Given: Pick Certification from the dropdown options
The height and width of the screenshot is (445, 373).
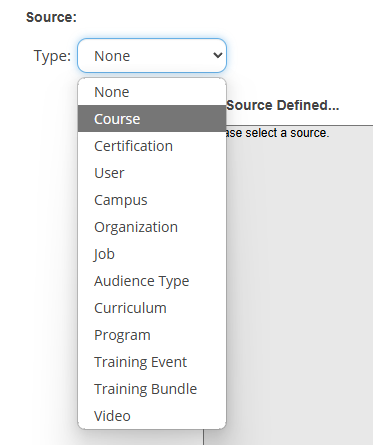Looking at the screenshot, I should click(x=152, y=146).
